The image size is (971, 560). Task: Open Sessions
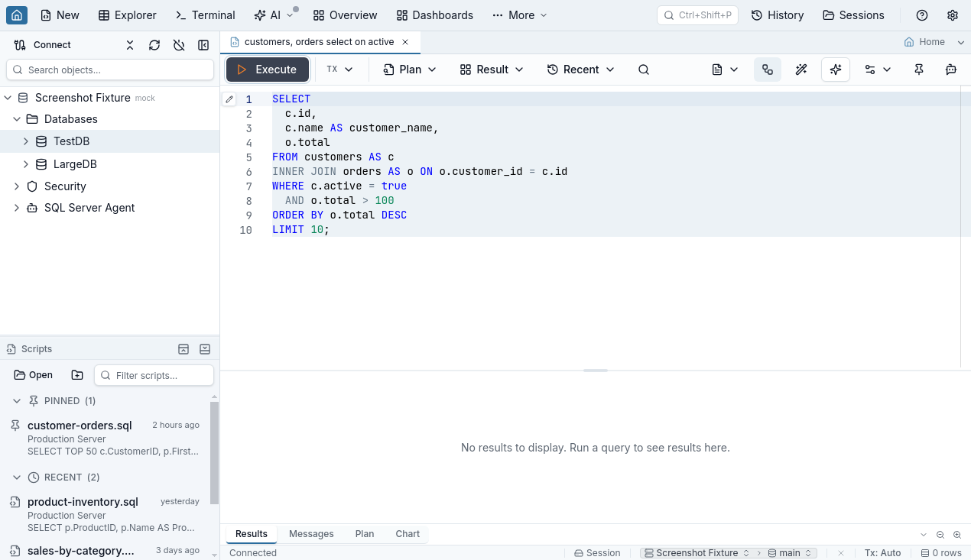click(x=853, y=15)
